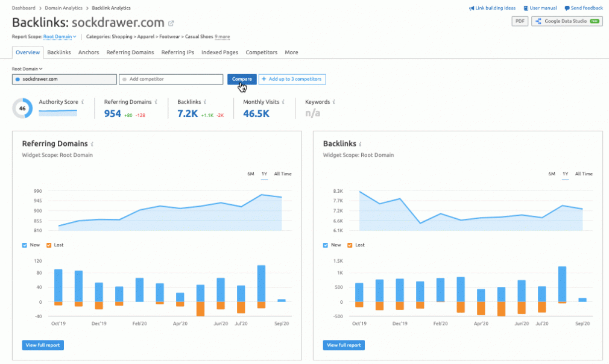Click the Send feedback speech bubble icon
The height and width of the screenshot is (364, 609).
point(567,8)
